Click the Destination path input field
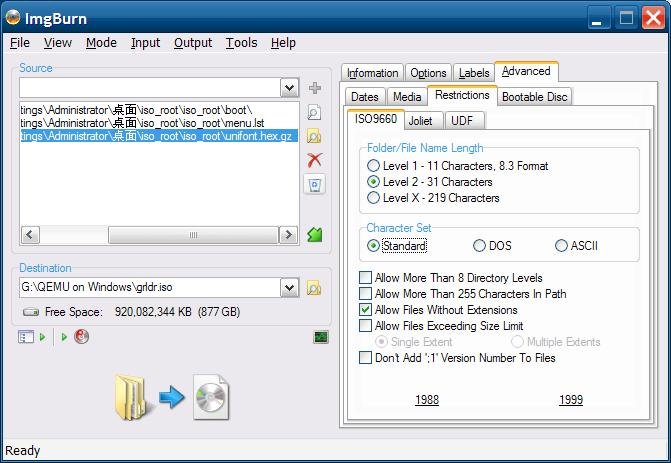Viewport: 671px width, 463px height. pyautogui.click(x=150, y=288)
